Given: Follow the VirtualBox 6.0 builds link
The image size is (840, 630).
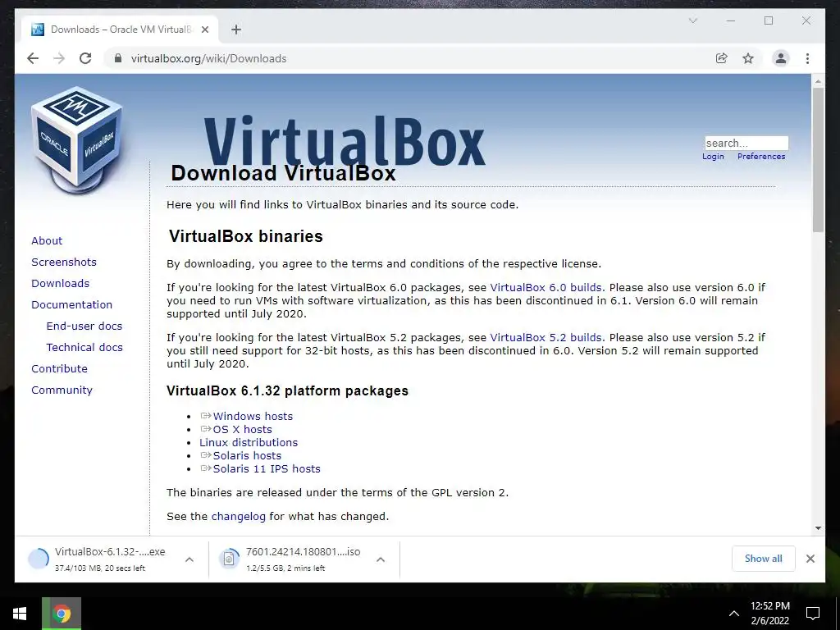Looking at the screenshot, I should (x=546, y=288).
